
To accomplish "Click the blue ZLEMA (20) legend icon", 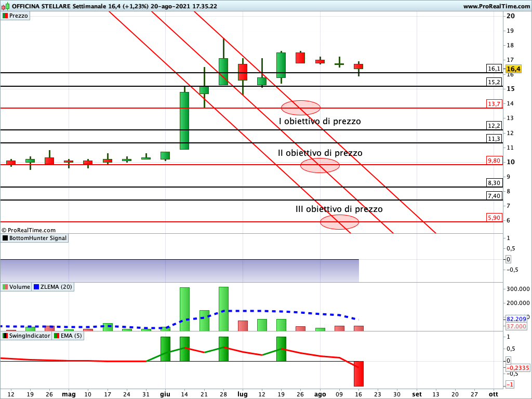I will (36, 287).
